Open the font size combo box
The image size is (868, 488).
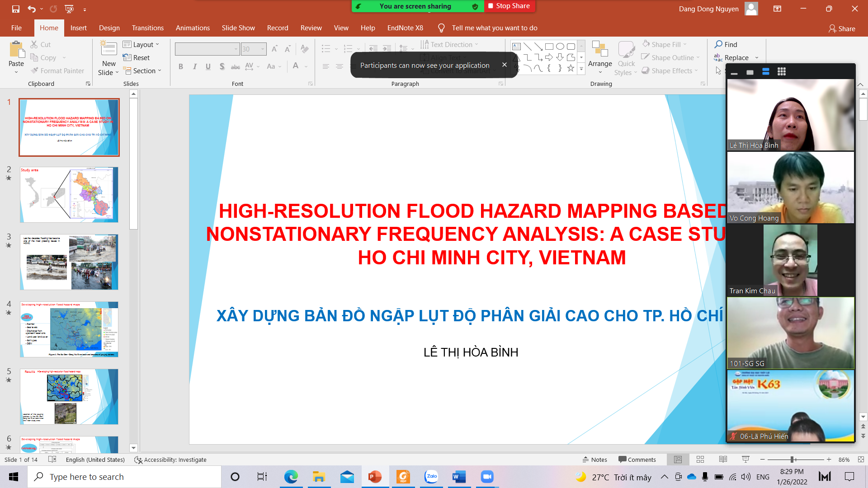[x=253, y=49]
